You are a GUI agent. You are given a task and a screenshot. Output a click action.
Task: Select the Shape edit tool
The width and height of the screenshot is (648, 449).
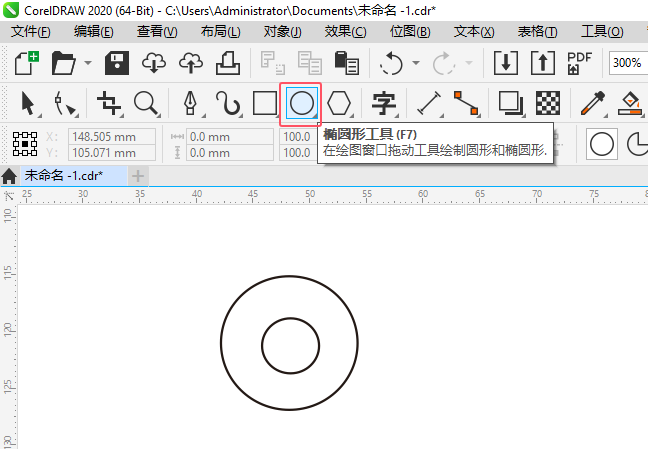(65, 103)
